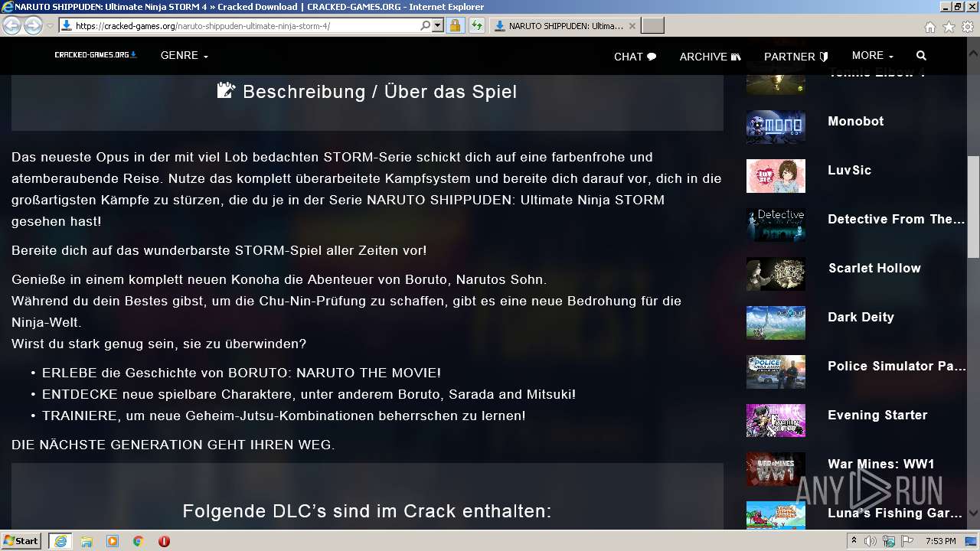The width and height of the screenshot is (980, 551).
Task: Click the browser Back arrow button
Action: pos(11,26)
